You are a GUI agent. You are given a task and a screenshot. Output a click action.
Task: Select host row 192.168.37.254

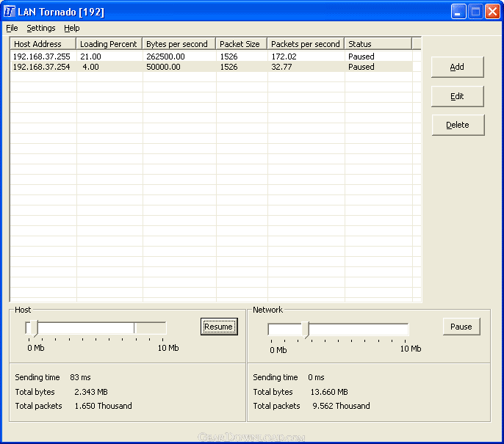click(211, 67)
